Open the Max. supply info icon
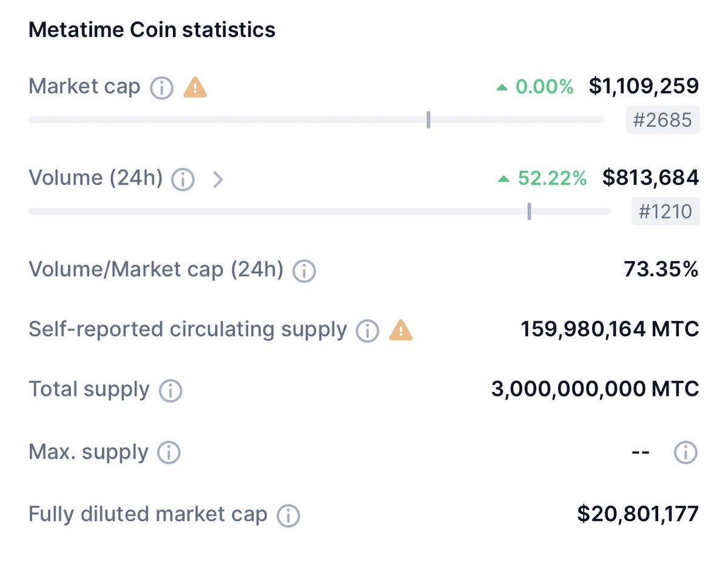The image size is (728, 564). (169, 452)
